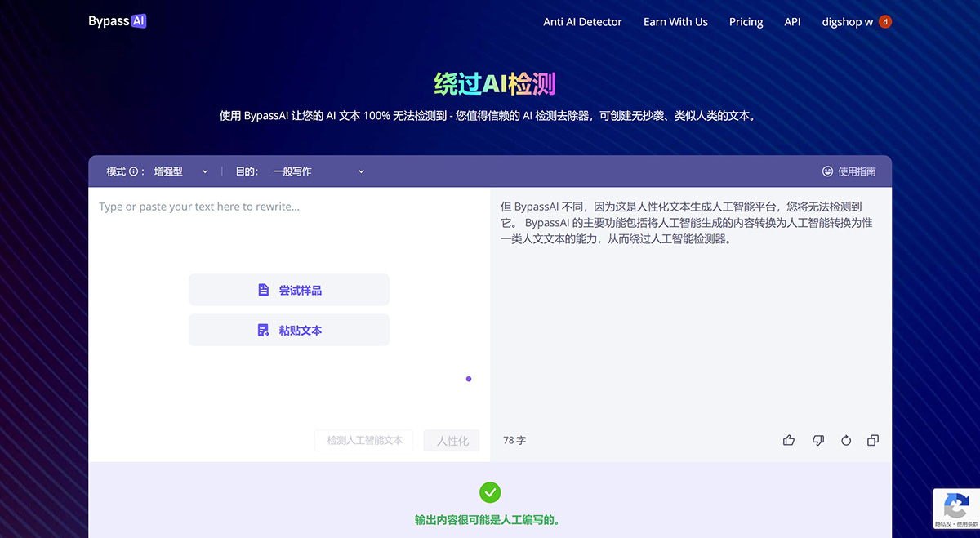
Task: Click the 粘贴文本 button
Action: [289, 331]
